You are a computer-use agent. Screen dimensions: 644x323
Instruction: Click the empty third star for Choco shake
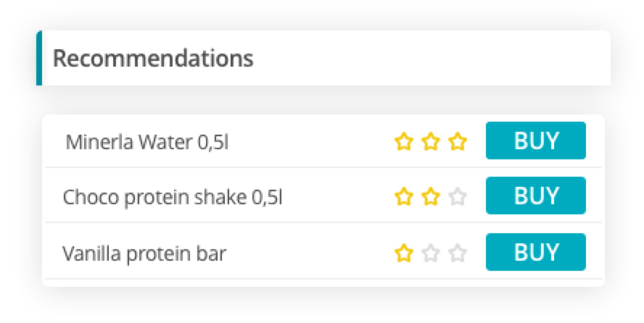[x=457, y=196]
